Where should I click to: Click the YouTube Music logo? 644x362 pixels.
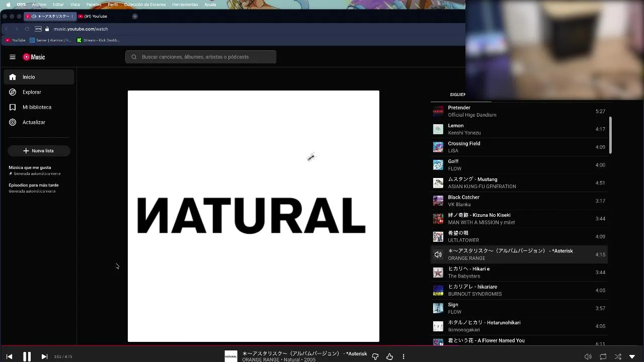point(34,57)
